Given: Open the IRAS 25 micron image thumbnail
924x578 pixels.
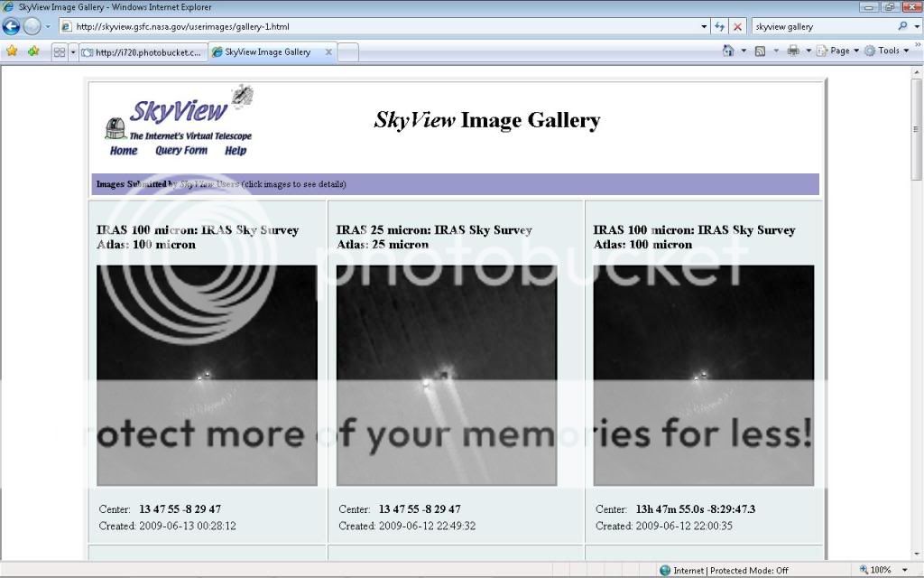Looking at the screenshot, I should coord(446,375).
